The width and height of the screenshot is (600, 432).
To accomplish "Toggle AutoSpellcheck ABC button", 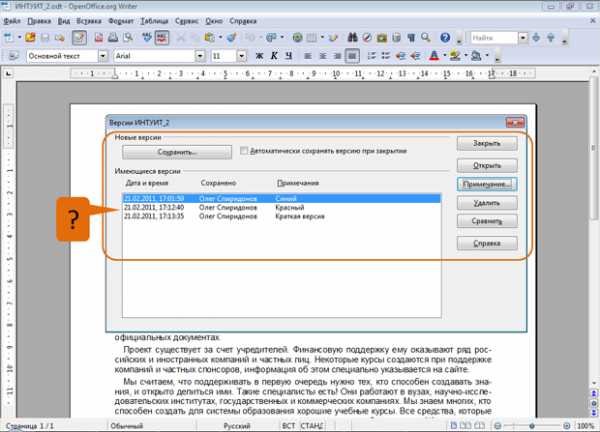I will tap(162, 37).
